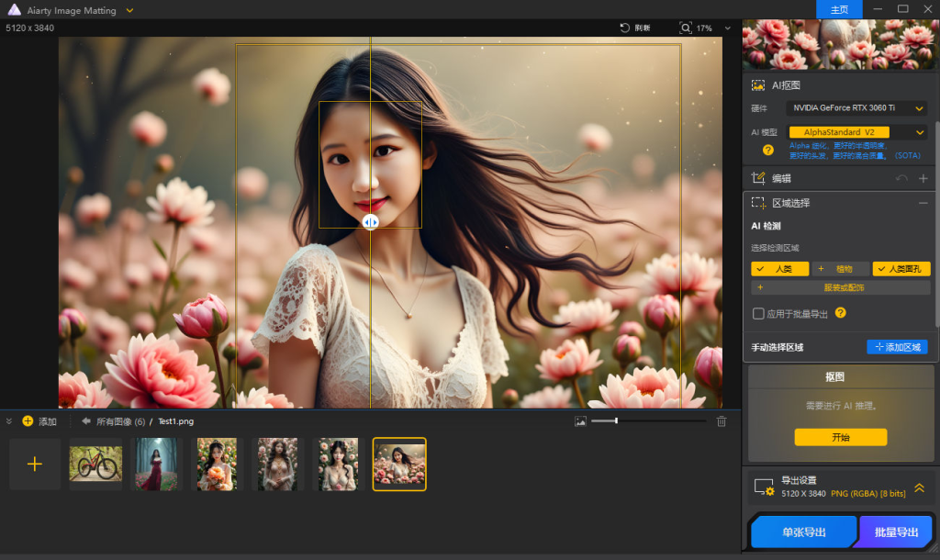Screen dimensions: 940x560
Task: Toggle the 人类面孔 detection region
Action: click(901, 269)
